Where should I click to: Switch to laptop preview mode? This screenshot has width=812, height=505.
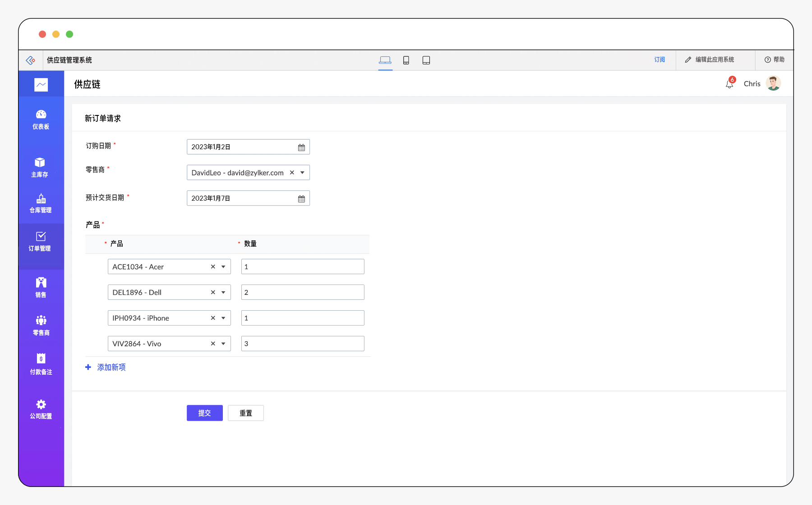pos(385,60)
